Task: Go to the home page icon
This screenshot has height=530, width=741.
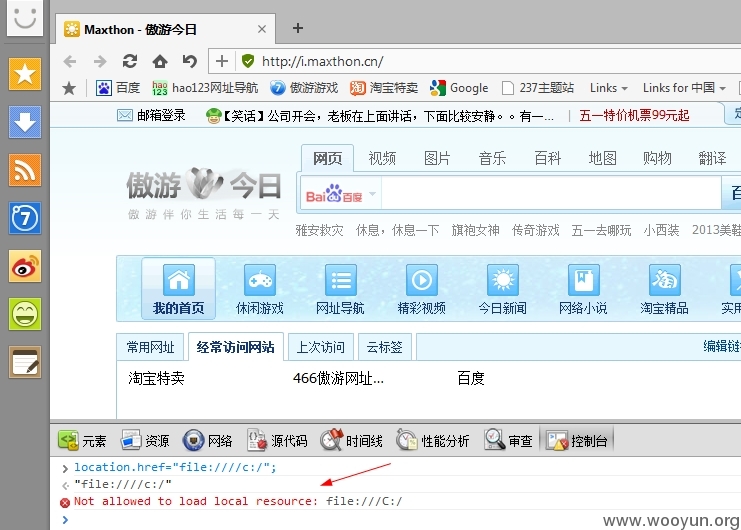Action: click(x=160, y=61)
